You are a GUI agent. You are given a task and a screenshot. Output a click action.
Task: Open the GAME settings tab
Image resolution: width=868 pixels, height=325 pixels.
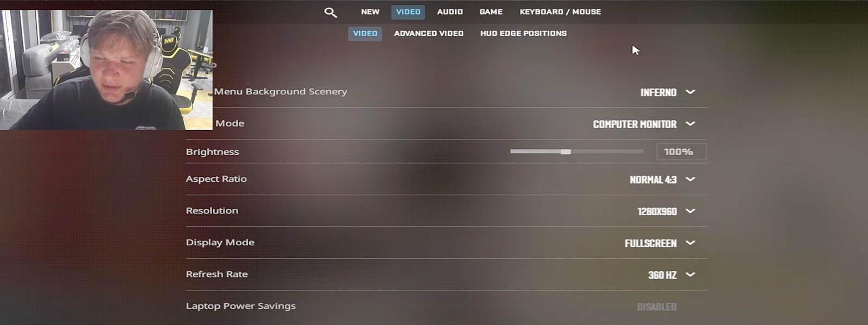pyautogui.click(x=491, y=12)
